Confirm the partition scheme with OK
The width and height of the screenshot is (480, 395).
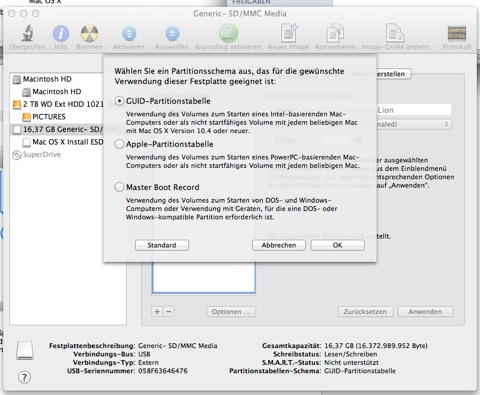click(x=338, y=245)
